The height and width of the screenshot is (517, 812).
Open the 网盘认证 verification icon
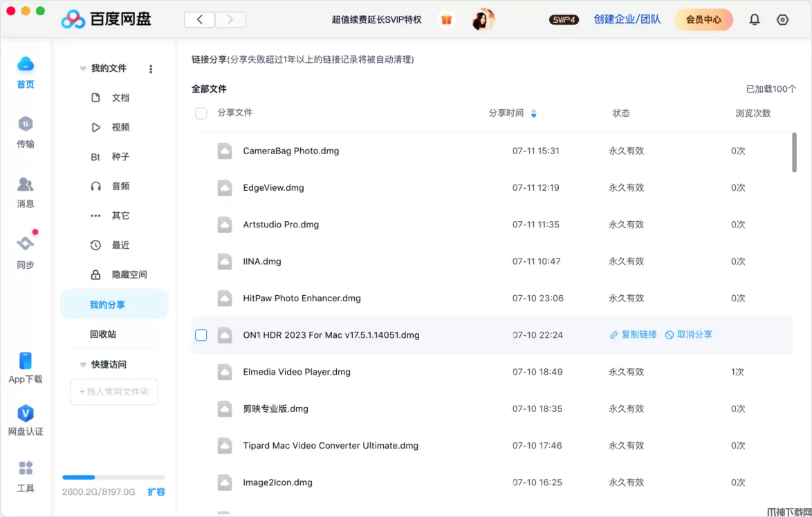26,414
